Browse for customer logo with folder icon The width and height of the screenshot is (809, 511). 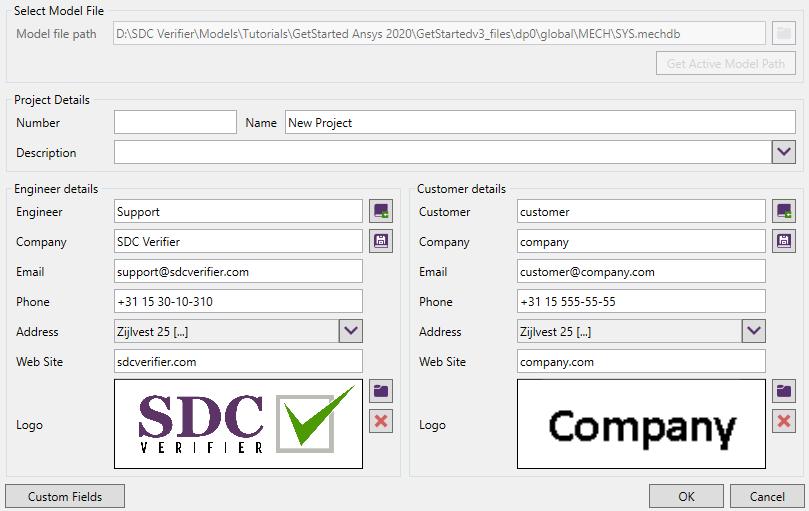(x=784, y=391)
